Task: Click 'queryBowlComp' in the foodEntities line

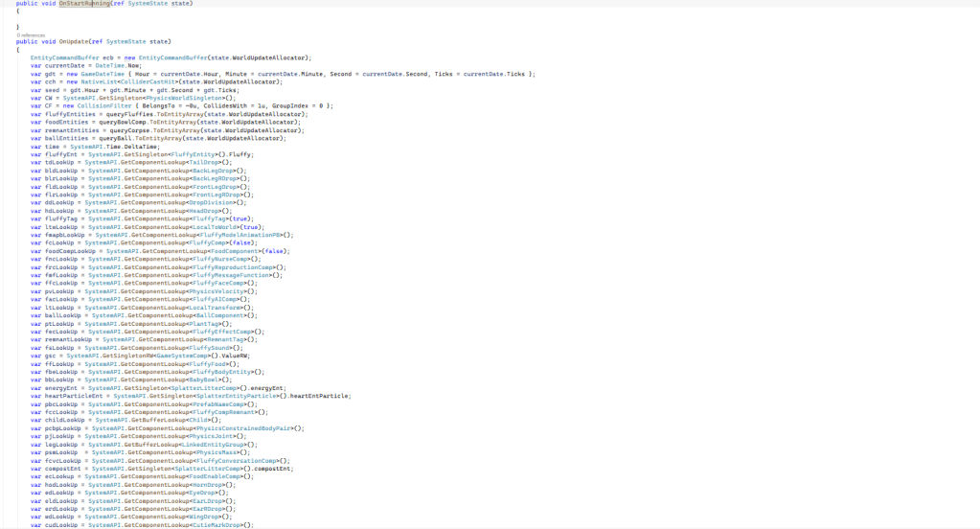Action: tap(123, 123)
